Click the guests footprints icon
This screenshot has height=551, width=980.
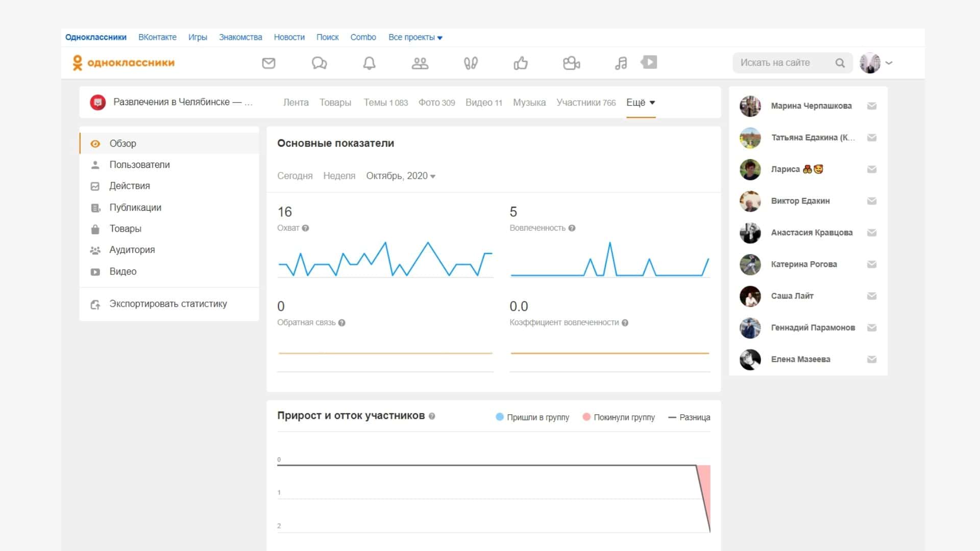470,63
